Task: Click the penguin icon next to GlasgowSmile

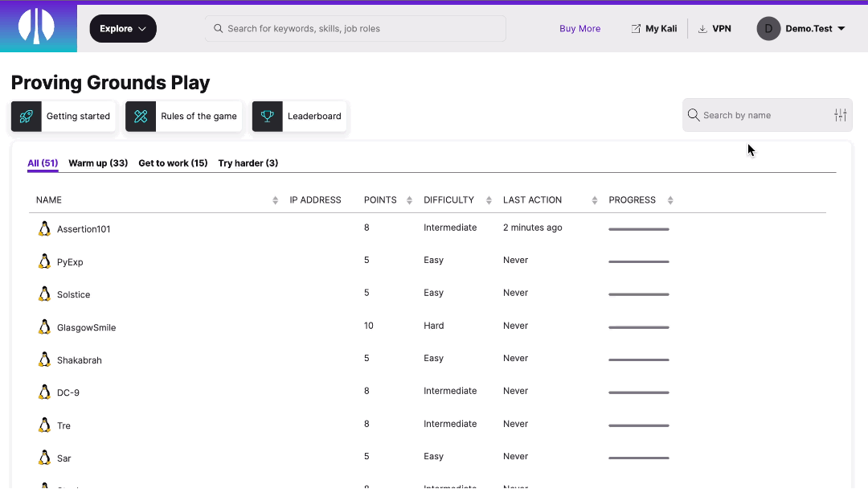Action: (44, 327)
